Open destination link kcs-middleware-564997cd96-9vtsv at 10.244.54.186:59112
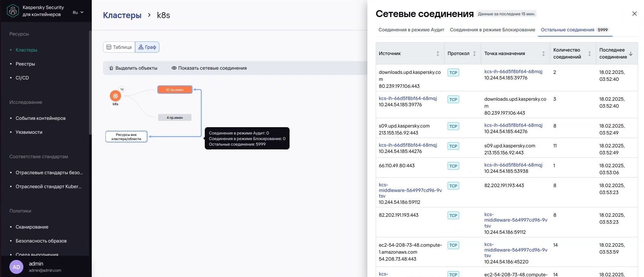The width and height of the screenshot is (644, 277). (x=516, y=220)
